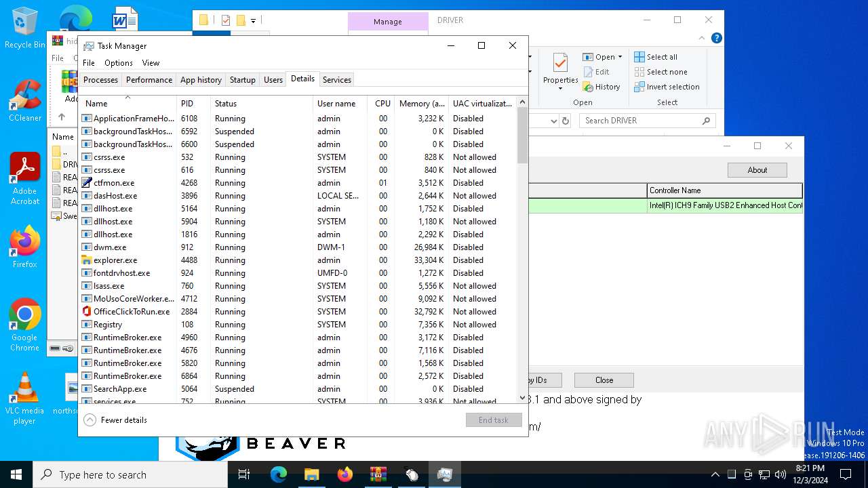Collapse Task Manager with Fewer details

[115, 420]
